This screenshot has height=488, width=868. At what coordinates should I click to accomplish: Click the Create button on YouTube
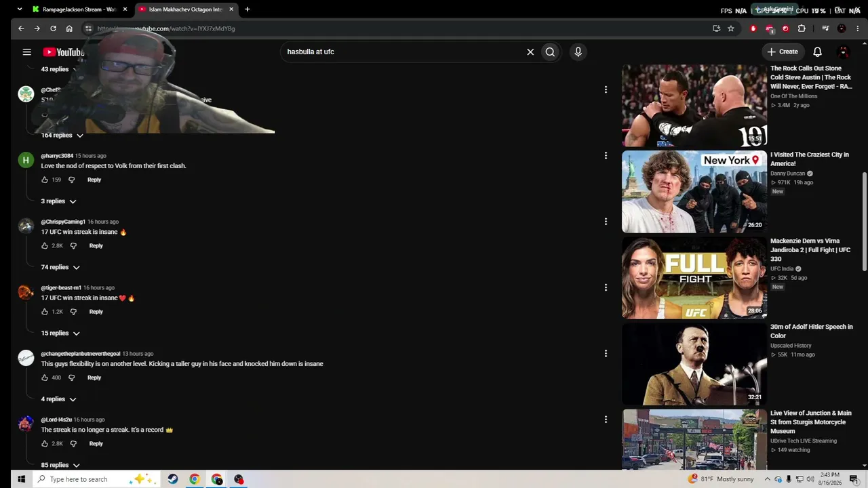[x=783, y=52]
